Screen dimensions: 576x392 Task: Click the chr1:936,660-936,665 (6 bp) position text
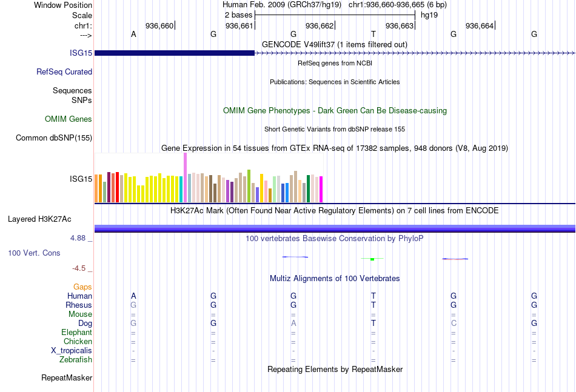398,5
